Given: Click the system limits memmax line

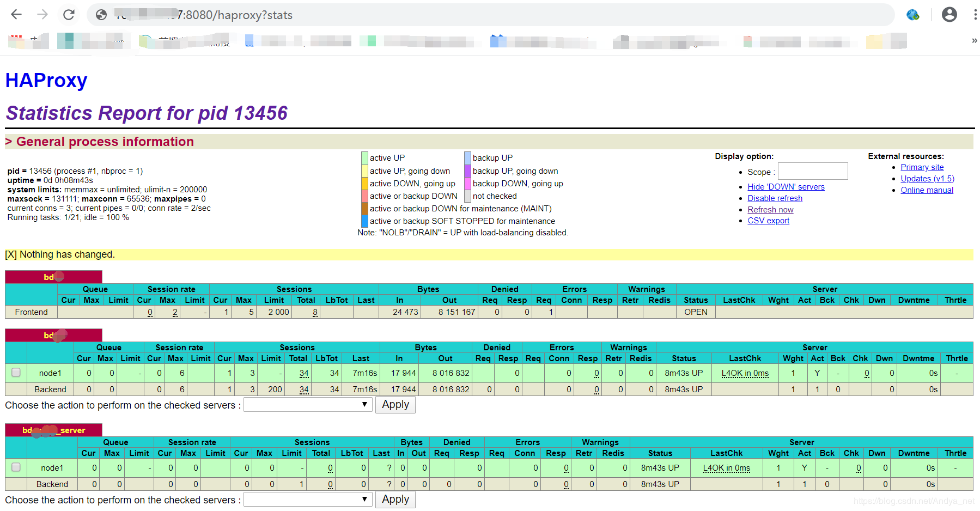Looking at the screenshot, I should pos(107,190).
